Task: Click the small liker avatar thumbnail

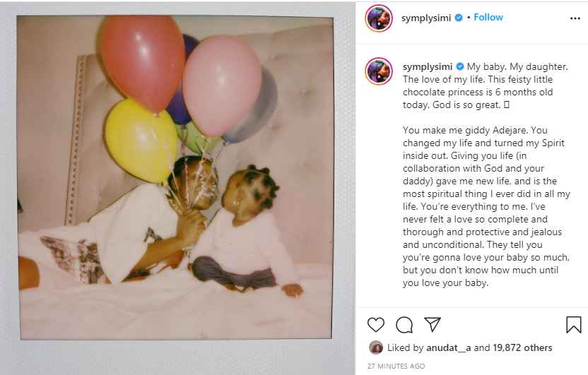Action: 376,347
